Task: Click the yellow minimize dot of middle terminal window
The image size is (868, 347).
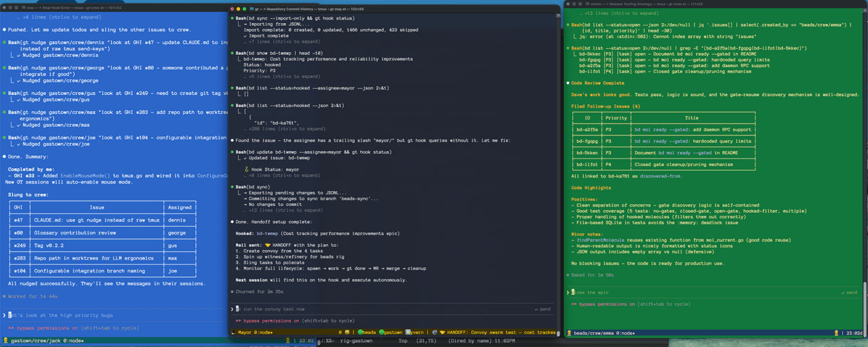Action: point(239,9)
